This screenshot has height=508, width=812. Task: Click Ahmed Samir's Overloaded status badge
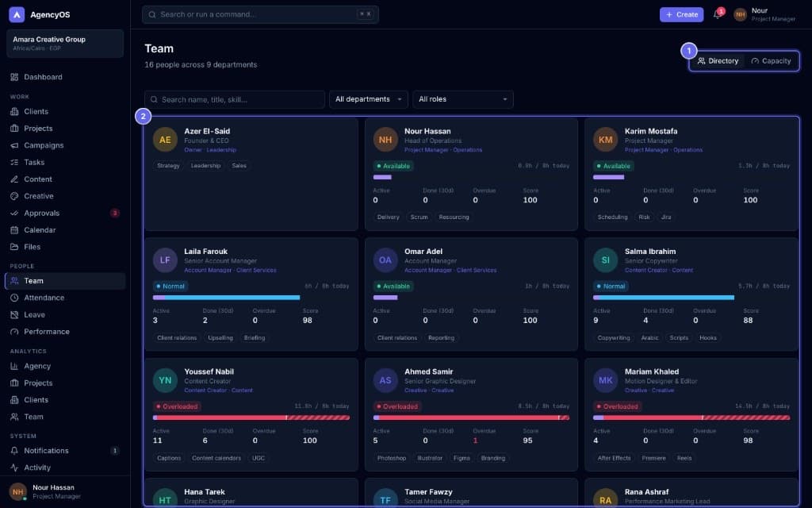coord(397,406)
